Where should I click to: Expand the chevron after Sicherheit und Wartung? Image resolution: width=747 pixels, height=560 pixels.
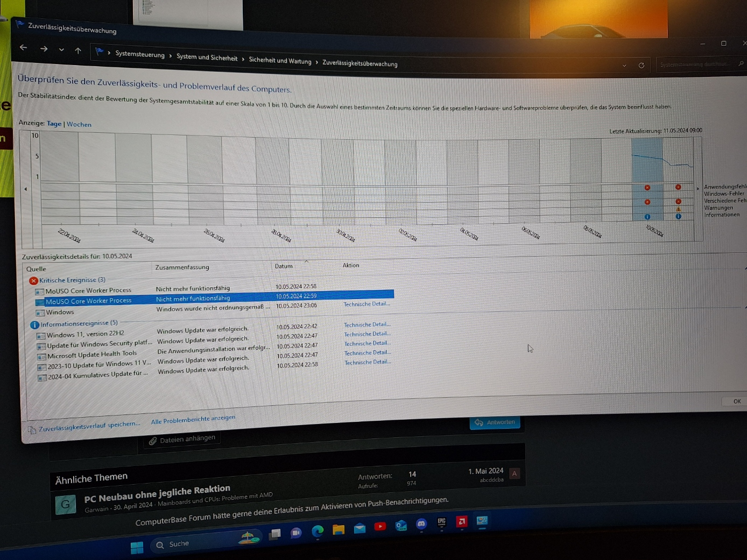pos(317,62)
